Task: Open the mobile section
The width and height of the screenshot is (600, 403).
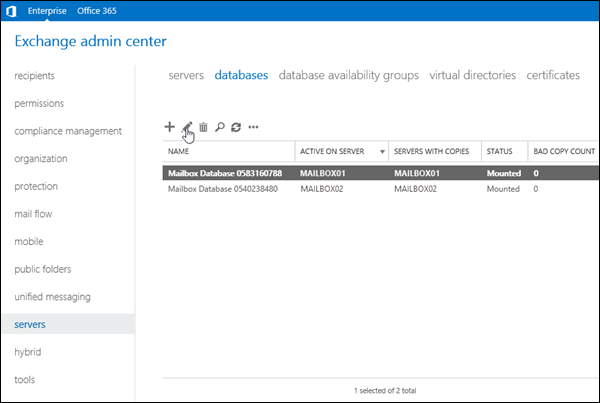Action: [29, 241]
